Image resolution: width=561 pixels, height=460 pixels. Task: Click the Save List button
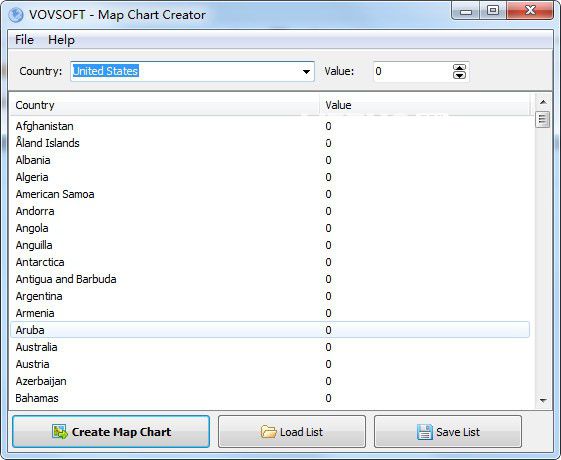[448, 431]
